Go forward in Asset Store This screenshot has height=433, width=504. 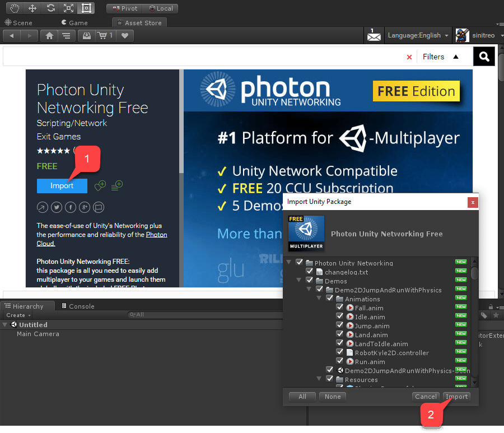point(29,36)
